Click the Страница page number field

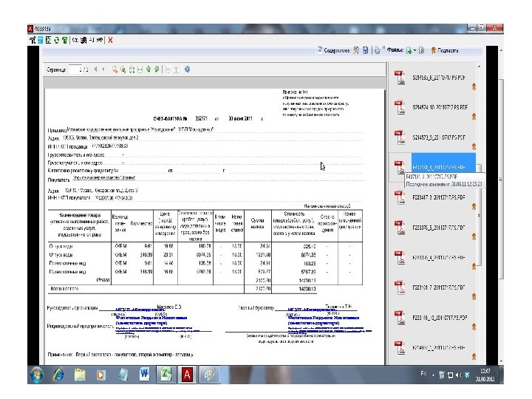pyautogui.click(x=75, y=69)
